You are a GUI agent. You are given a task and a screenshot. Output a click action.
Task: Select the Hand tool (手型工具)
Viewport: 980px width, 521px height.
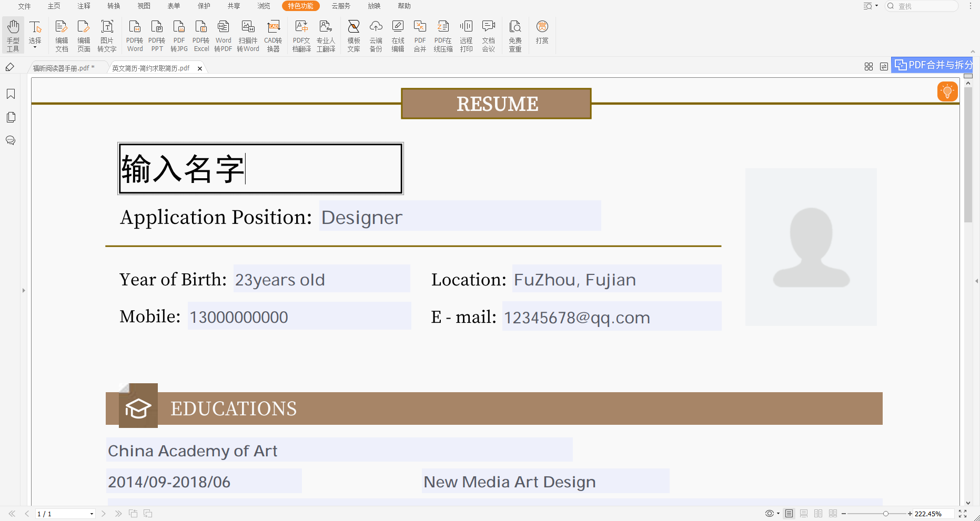13,35
